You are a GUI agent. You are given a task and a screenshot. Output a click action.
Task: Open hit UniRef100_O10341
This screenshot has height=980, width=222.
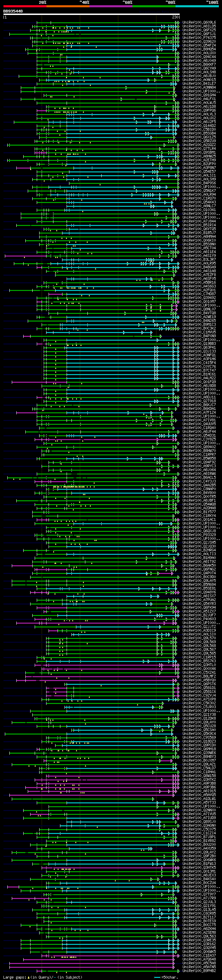coord(199,210)
